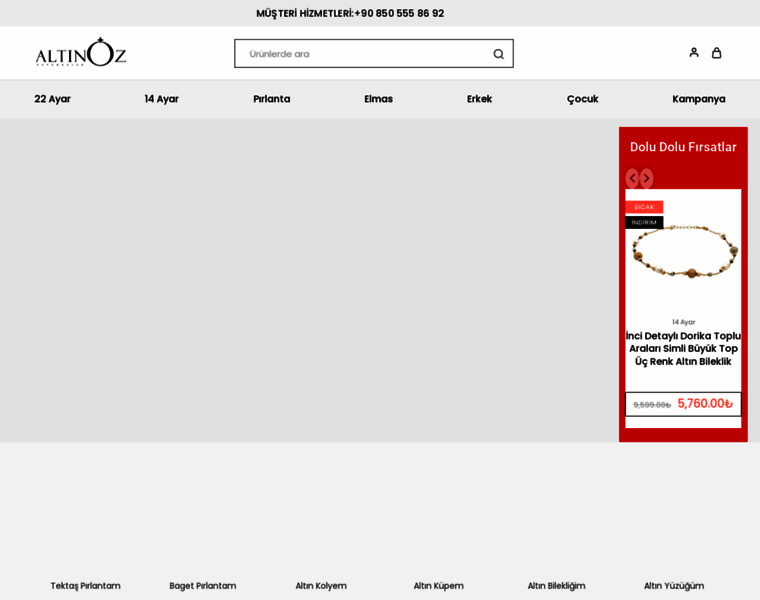Go to next deal in carousel
760x600 pixels.
(x=647, y=178)
